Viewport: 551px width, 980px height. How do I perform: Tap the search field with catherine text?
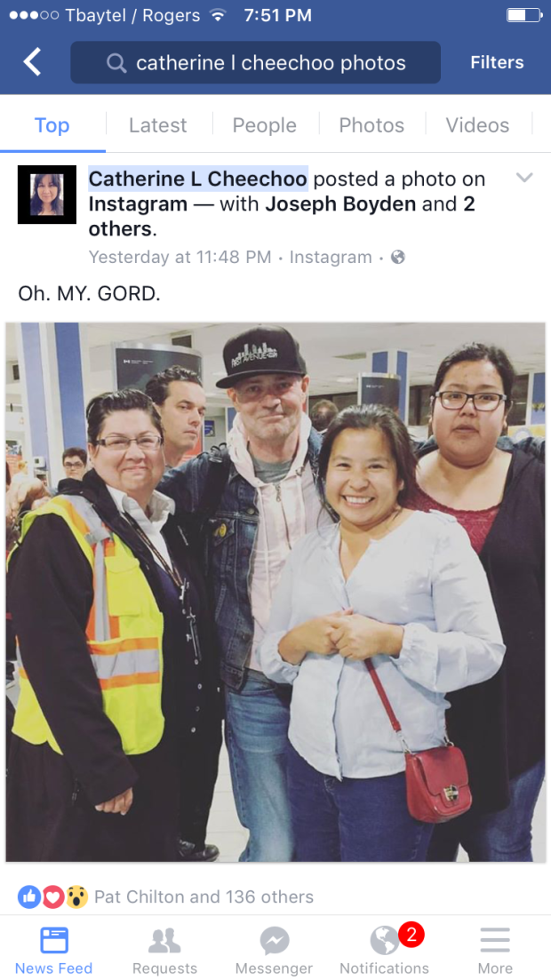tap(255, 62)
